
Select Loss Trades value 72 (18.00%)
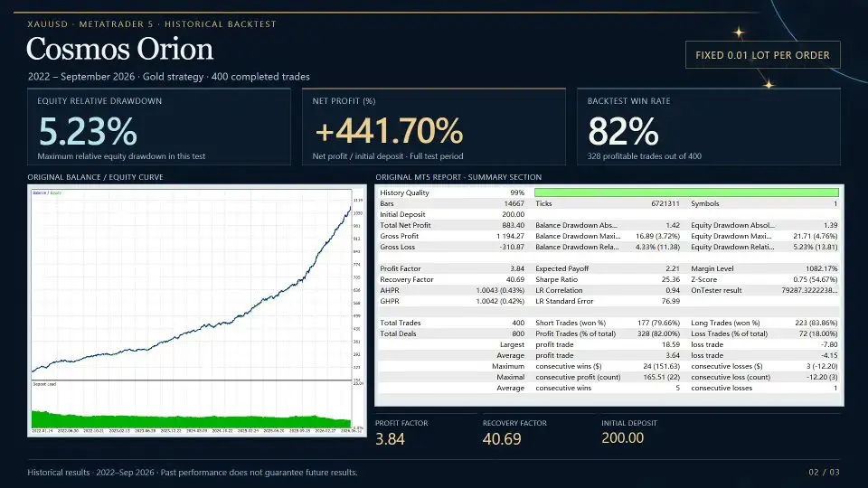[x=818, y=333]
